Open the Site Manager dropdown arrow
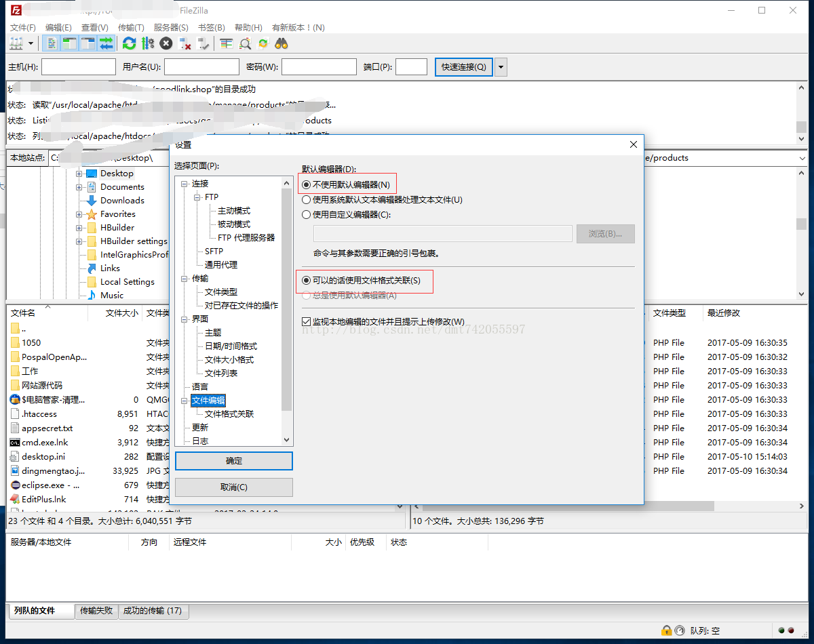Screen dimensions: 814x644 pos(31,43)
